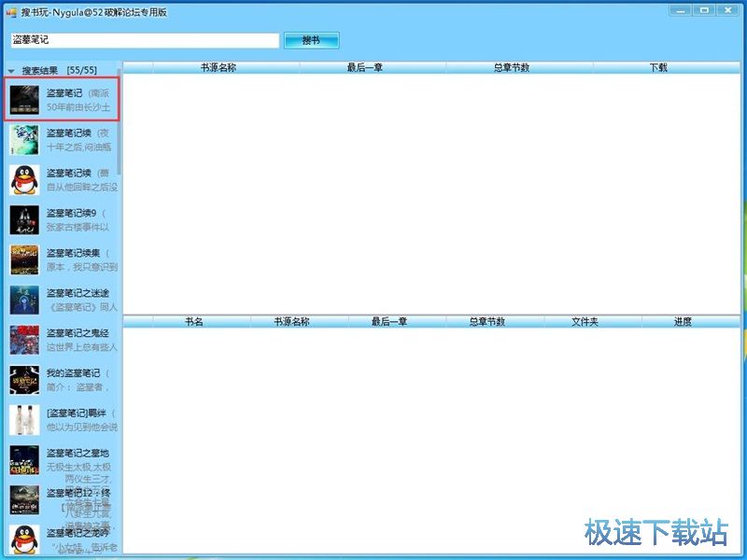This screenshot has width=747, height=560.
Task: Click the 盗墓笔记之墓地 title
Action: 78,454
